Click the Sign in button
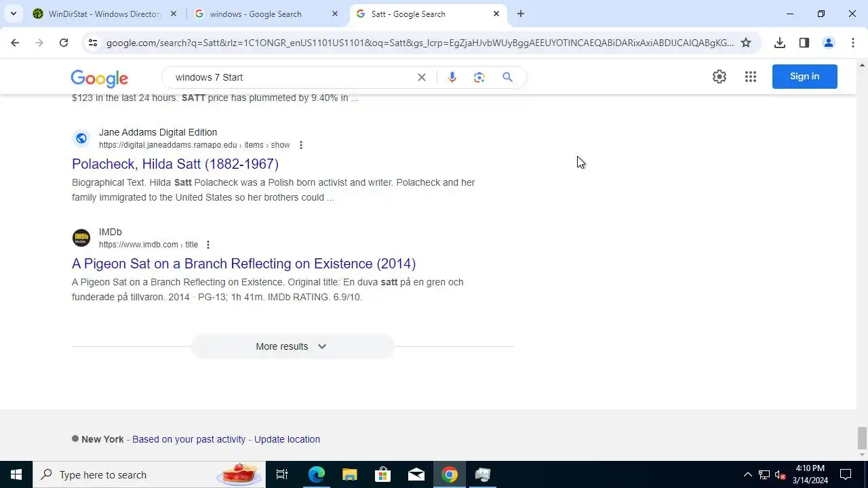This screenshot has width=868, height=488. pyautogui.click(x=805, y=77)
